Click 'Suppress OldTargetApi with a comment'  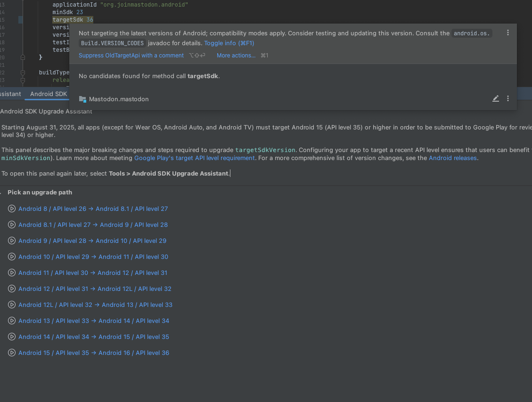click(131, 55)
